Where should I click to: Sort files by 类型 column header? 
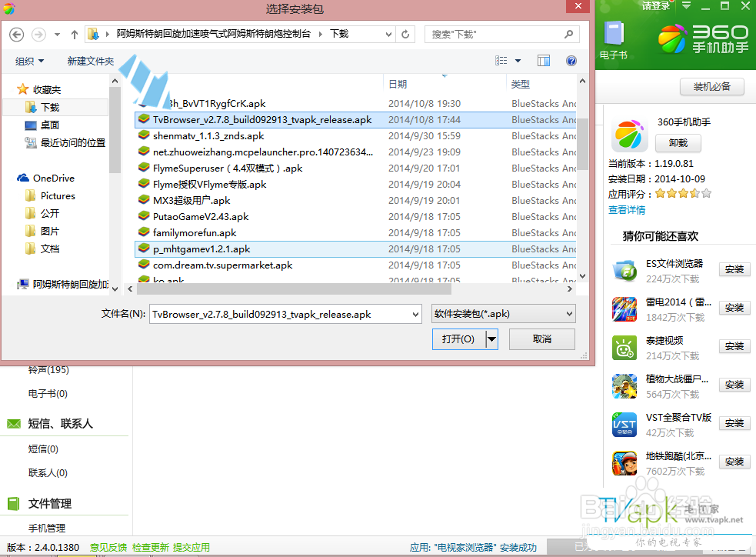(520, 84)
